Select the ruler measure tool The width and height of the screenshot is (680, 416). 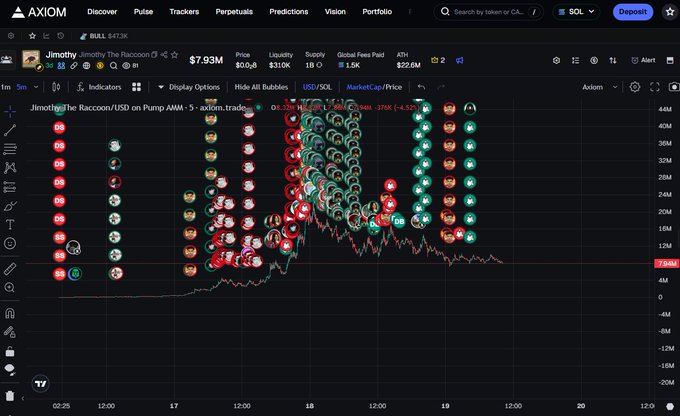point(10,269)
